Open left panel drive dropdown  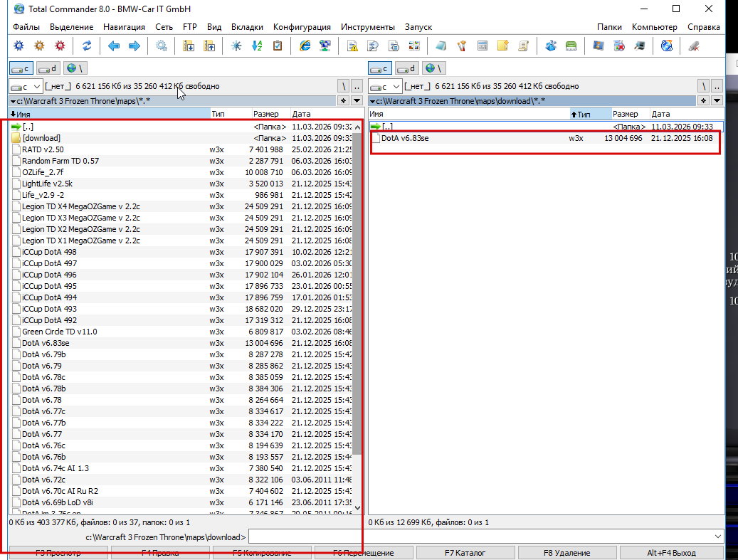26,87
